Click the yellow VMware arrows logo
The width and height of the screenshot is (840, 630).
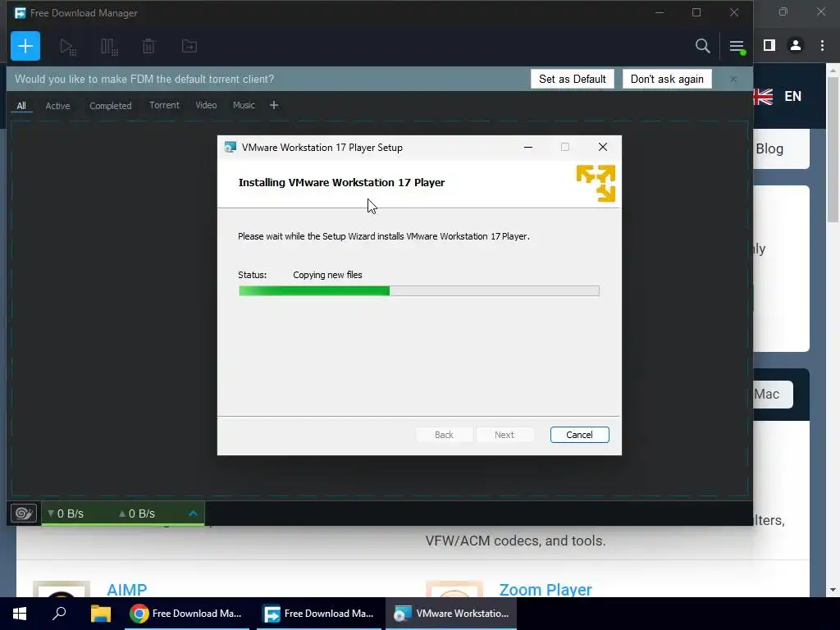coord(596,183)
